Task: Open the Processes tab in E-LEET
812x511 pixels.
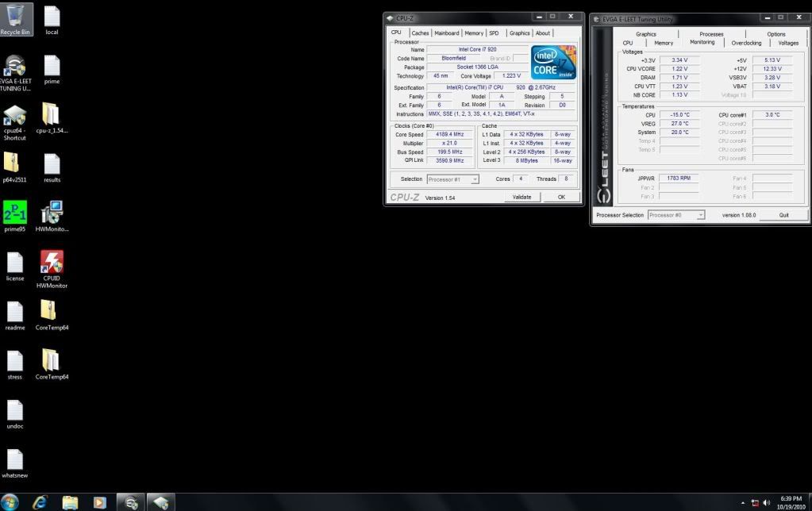Action: point(711,34)
